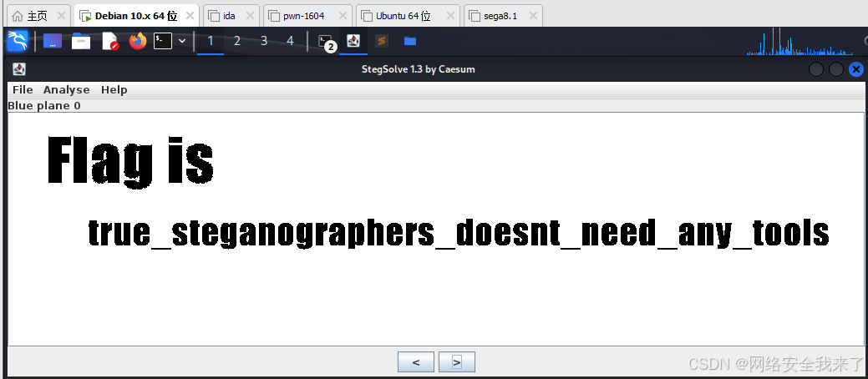The image size is (868, 379).
Task: Close the pwn-1604 tab
Action: click(343, 16)
